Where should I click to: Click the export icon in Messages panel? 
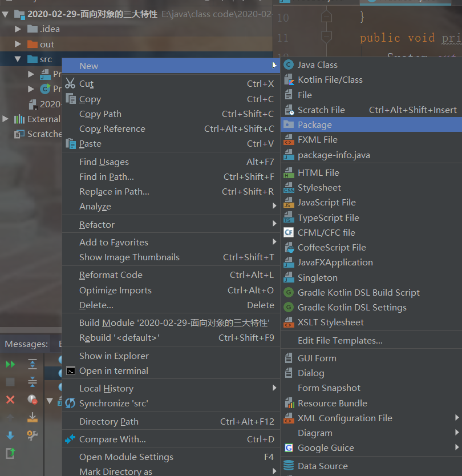click(10, 453)
